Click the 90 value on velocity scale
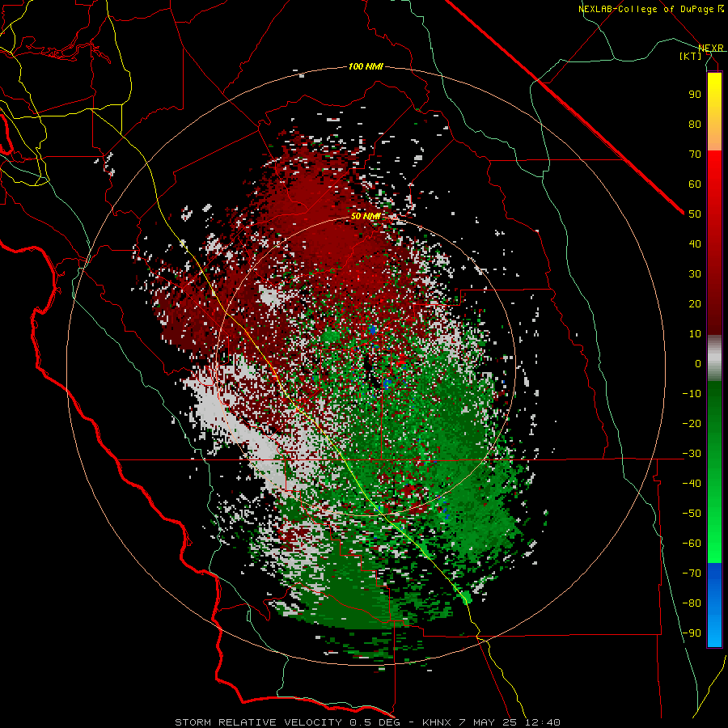The image size is (728, 728). [x=695, y=95]
